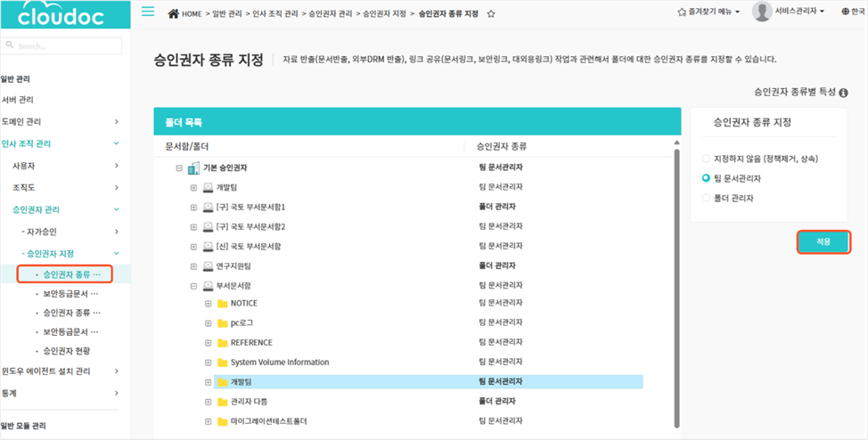868x440 pixels.
Task: Select the 폴더 관리자 radio option
Action: pyautogui.click(x=707, y=198)
